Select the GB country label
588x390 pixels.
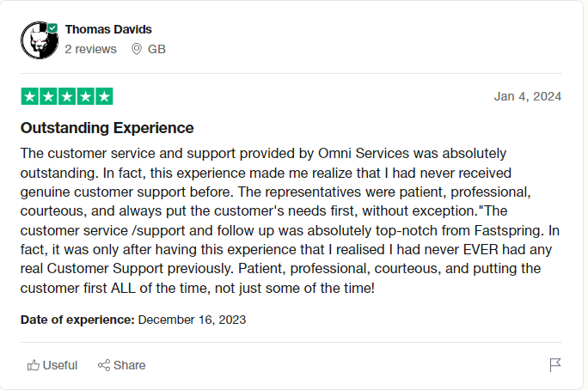(x=156, y=49)
